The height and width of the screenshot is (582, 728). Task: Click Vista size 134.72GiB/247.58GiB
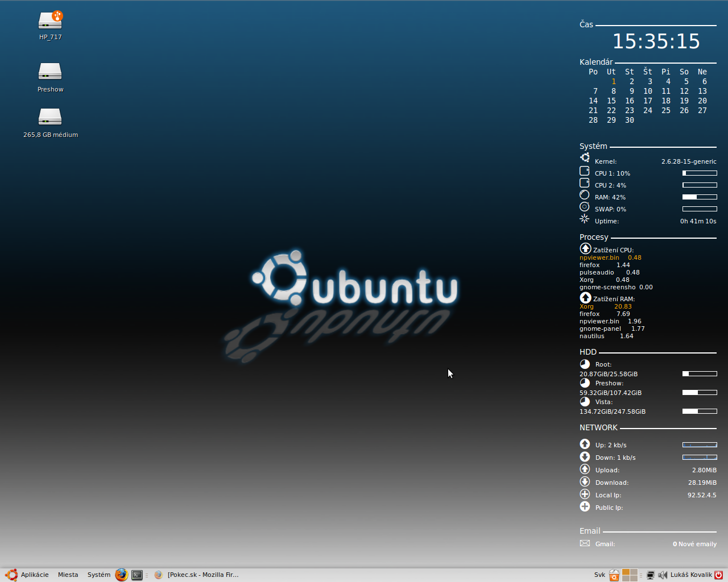click(613, 411)
